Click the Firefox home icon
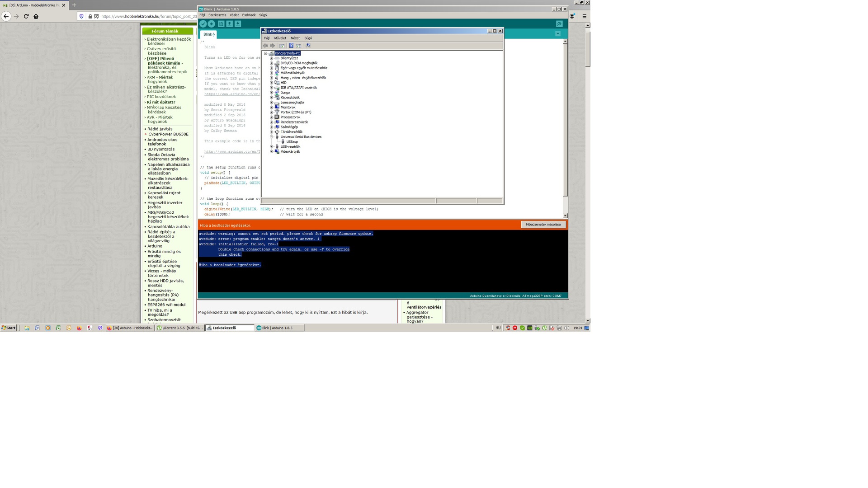Viewport: 868px width, 488px height. click(x=36, y=16)
